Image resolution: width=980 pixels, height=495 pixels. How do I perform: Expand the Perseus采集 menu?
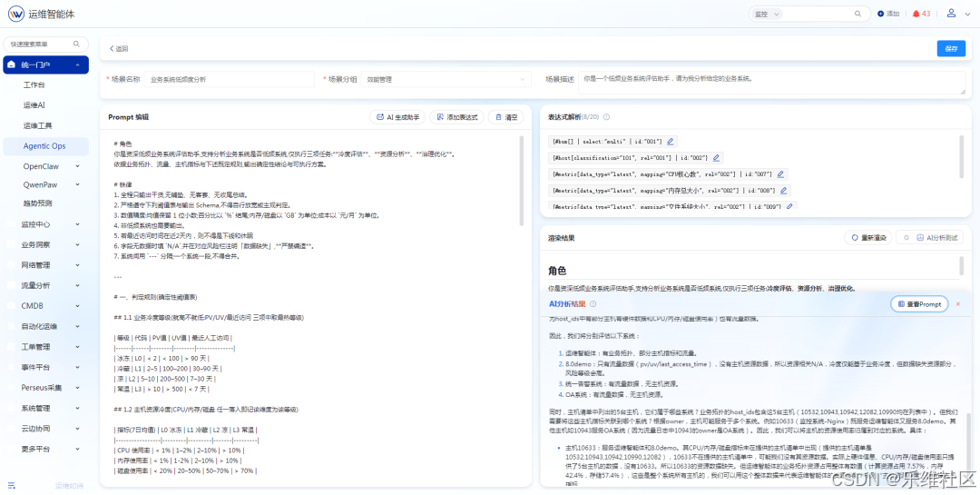tap(77, 387)
